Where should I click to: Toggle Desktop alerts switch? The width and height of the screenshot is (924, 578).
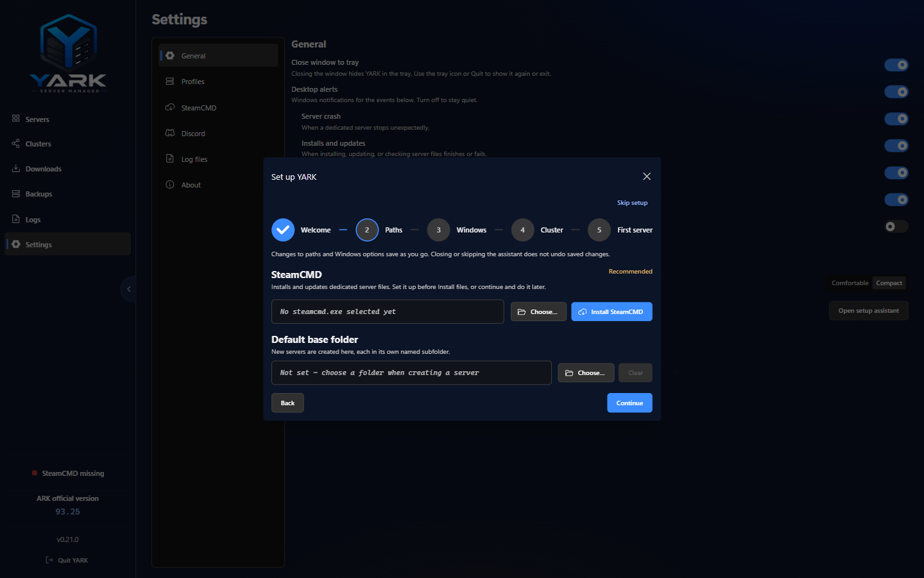click(x=896, y=92)
